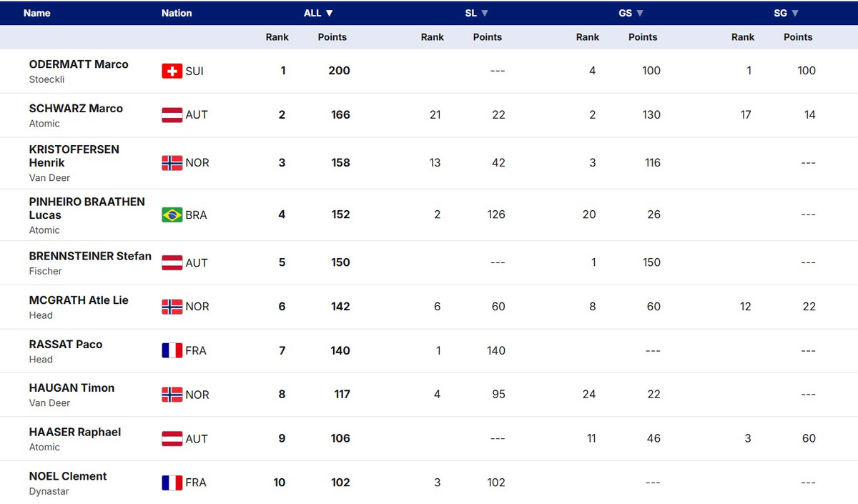This screenshot has width=858, height=504.
Task: Click Brennsteiner Stefan's Austrian flag icon
Action: click(x=172, y=262)
